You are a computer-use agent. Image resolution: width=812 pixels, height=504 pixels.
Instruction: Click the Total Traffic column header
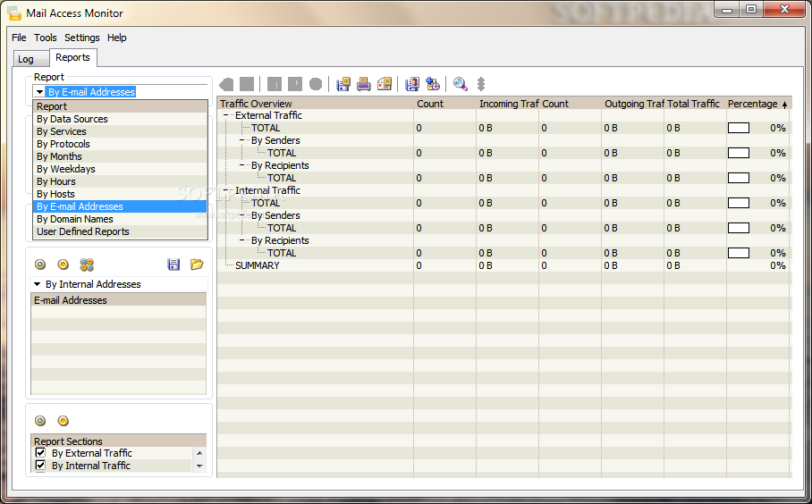pyautogui.click(x=696, y=104)
